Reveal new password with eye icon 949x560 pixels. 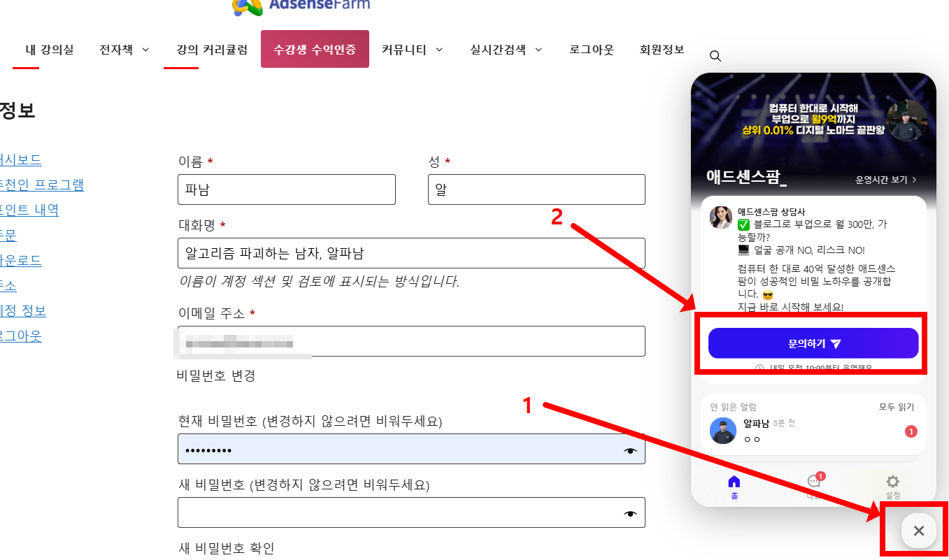[x=631, y=515]
